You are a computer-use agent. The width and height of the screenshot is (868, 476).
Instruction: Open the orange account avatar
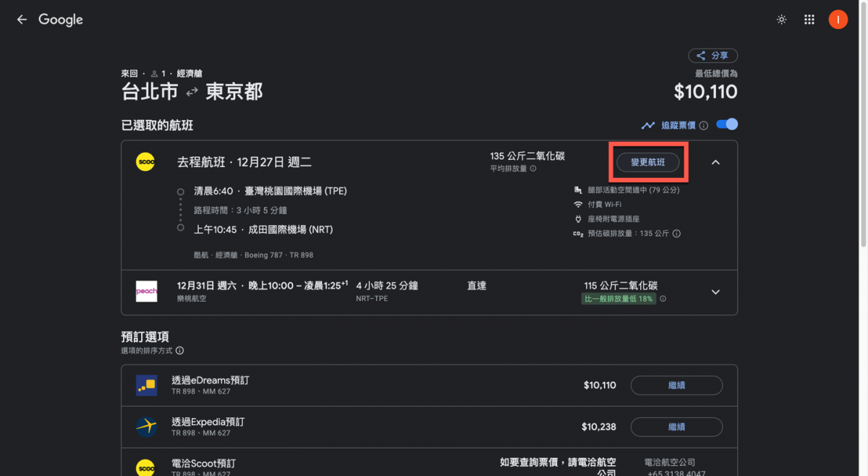coord(838,20)
